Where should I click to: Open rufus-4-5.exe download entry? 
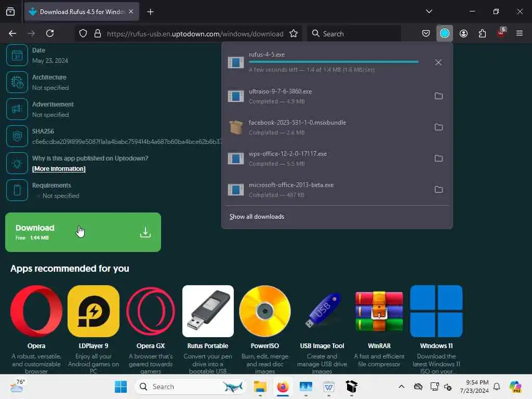[326, 62]
